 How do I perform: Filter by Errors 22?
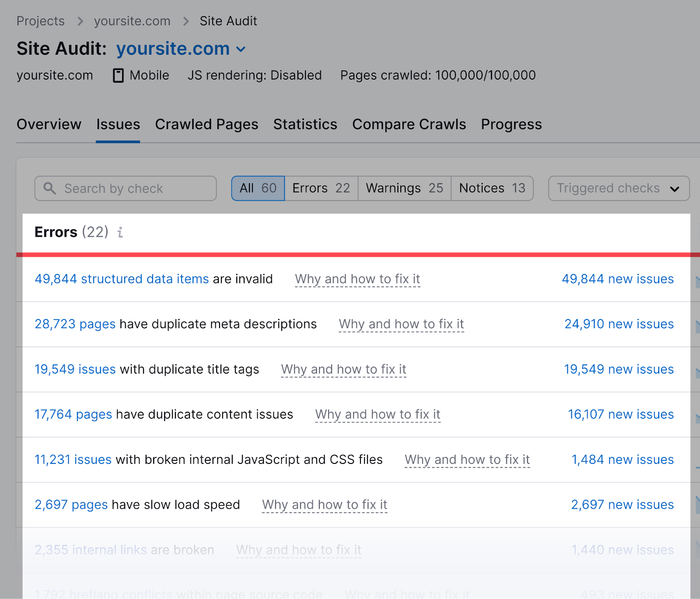pyautogui.click(x=321, y=189)
